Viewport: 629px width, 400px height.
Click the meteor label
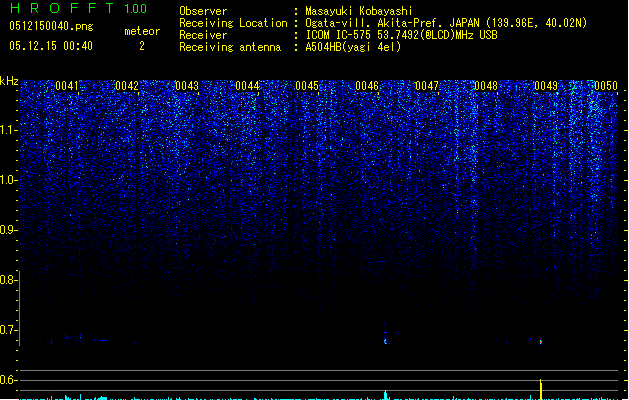[x=142, y=31]
